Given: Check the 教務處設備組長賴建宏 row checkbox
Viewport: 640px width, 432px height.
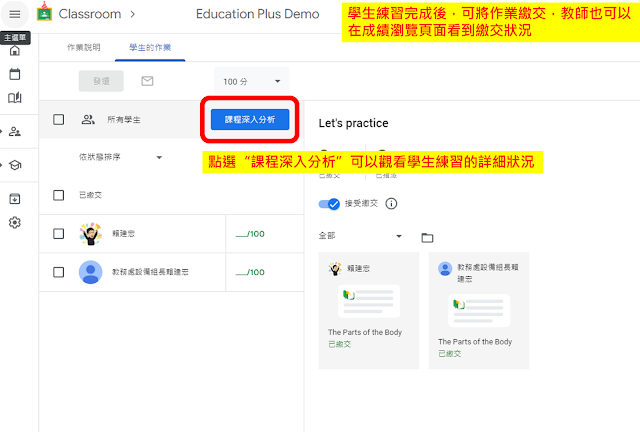Looking at the screenshot, I should (x=59, y=272).
